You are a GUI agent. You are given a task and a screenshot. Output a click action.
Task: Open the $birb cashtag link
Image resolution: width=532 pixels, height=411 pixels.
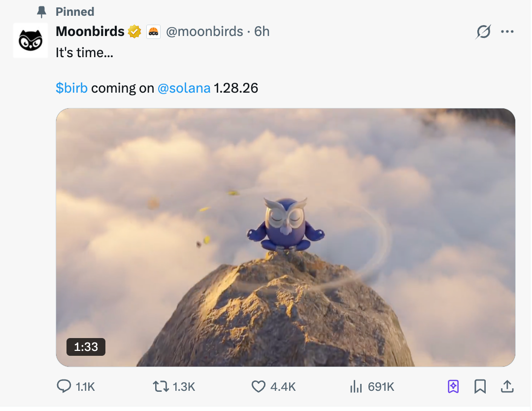[x=71, y=88]
